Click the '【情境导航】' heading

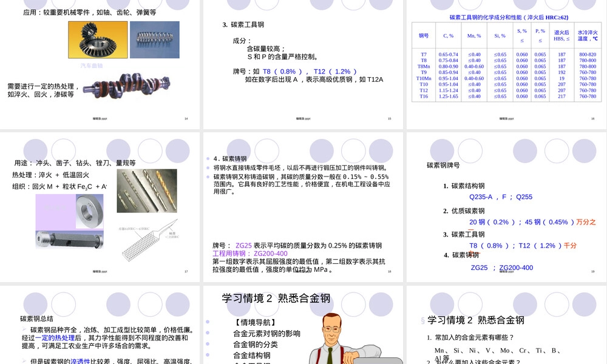[x=255, y=322]
